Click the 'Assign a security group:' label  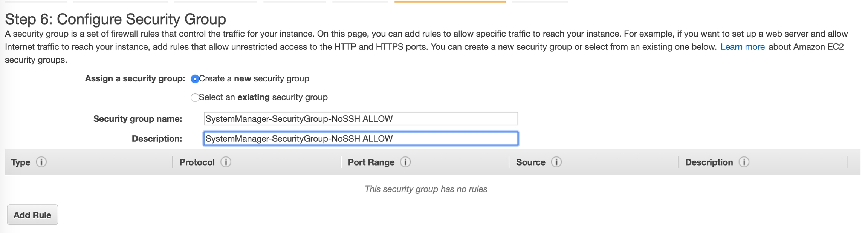[x=135, y=78]
